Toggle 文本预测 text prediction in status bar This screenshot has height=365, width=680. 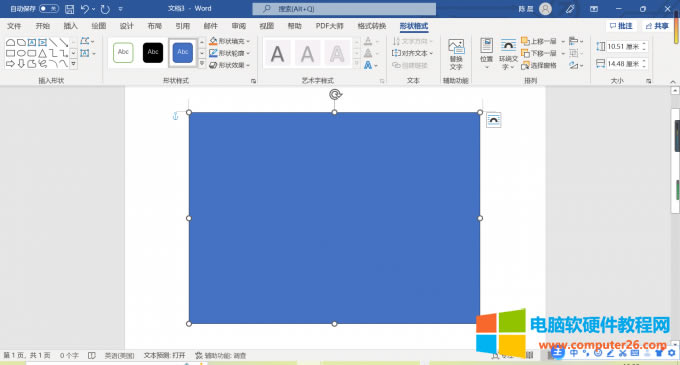coord(164,355)
